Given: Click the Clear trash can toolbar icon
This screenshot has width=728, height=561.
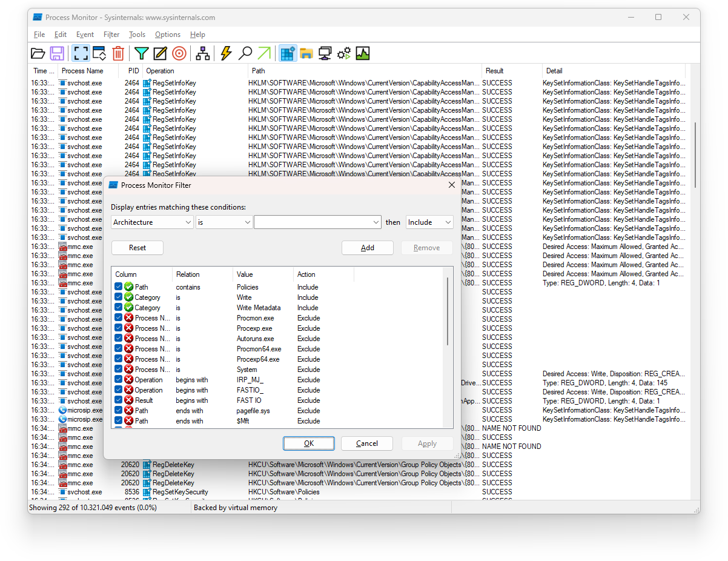Looking at the screenshot, I should tap(118, 53).
